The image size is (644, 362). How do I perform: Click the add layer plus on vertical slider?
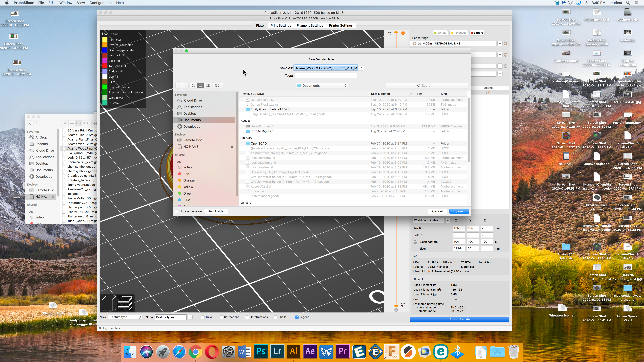403,33
